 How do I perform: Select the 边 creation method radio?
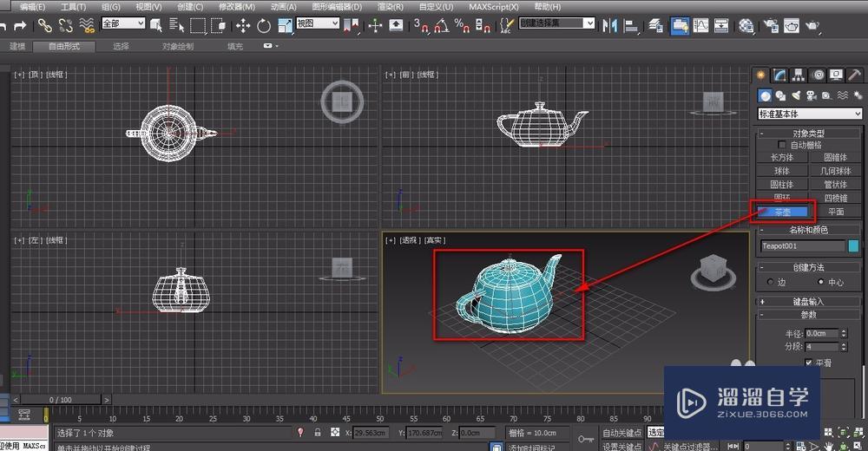770,282
